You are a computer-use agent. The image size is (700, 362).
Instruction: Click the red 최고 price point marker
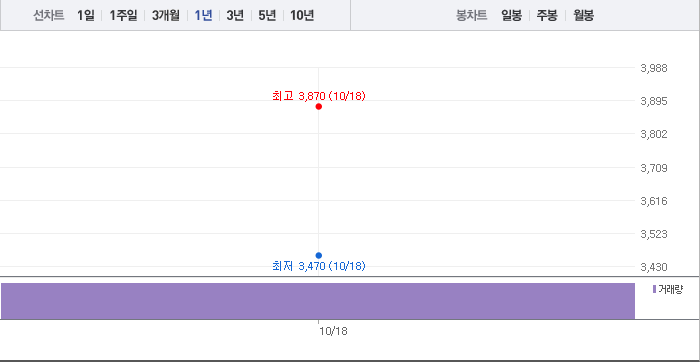[319, 107]
